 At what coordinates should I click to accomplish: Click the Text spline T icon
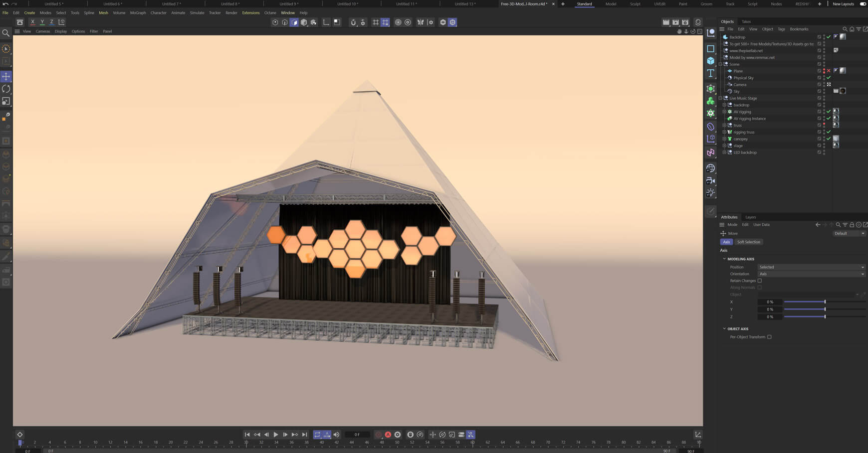point(711,73)
